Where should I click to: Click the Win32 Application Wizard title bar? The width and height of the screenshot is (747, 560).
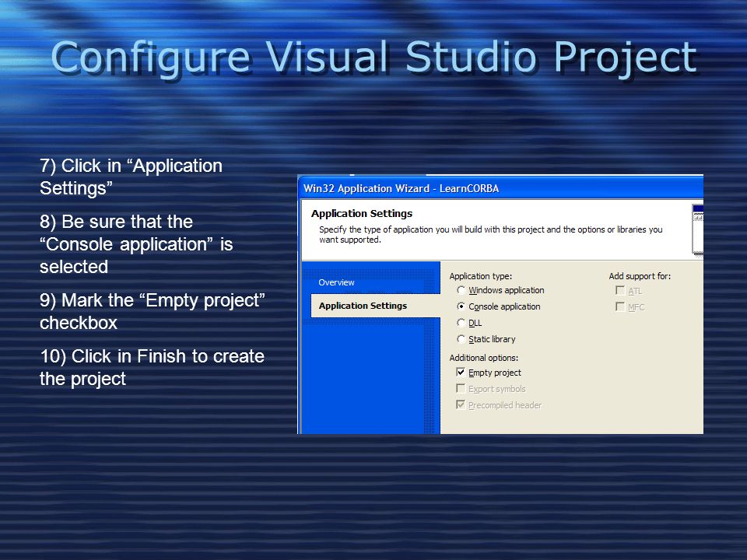pos(500,188)
